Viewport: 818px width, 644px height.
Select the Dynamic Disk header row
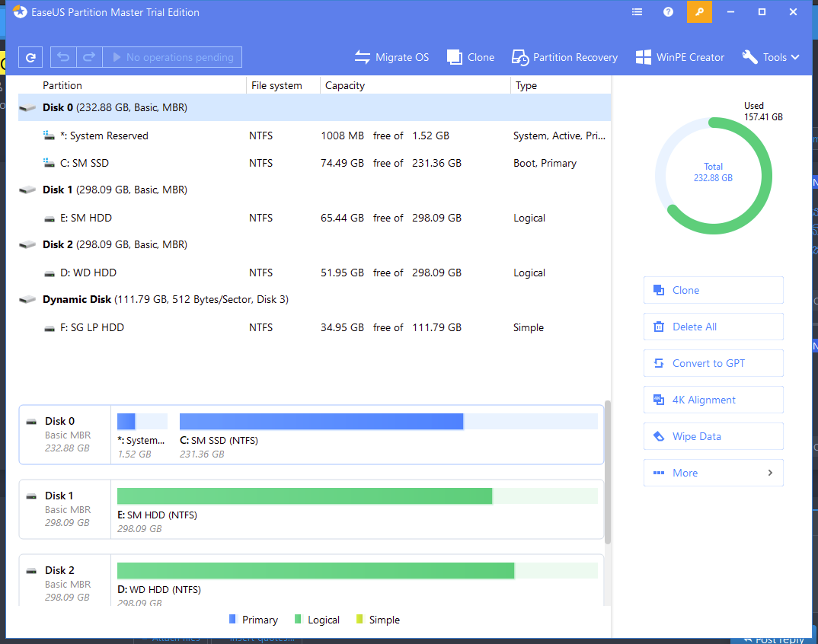[x=315, y=299]
